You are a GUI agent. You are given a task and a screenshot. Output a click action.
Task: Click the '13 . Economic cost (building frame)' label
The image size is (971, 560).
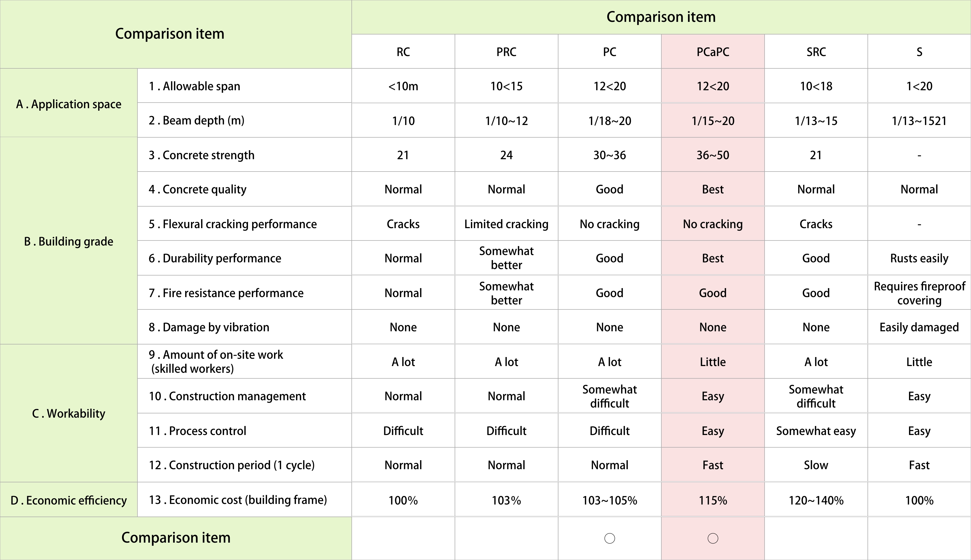coord(238,500)
